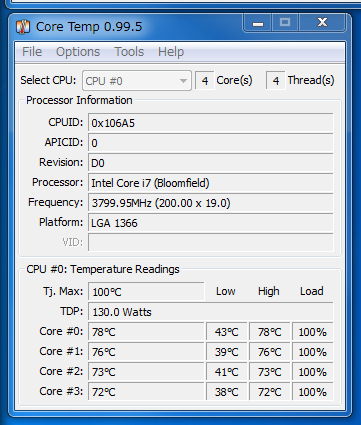The width and height of the screenshot is (361, 425).
Task: Expand the Select CPU dropdown arrow
Action: point(183,81)
